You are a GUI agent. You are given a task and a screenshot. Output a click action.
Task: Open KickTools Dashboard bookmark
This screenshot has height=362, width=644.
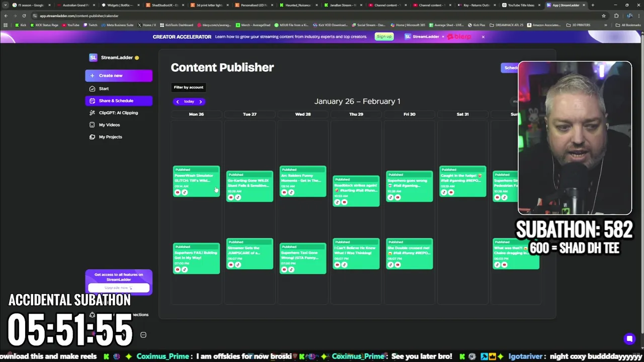point(176,25)
